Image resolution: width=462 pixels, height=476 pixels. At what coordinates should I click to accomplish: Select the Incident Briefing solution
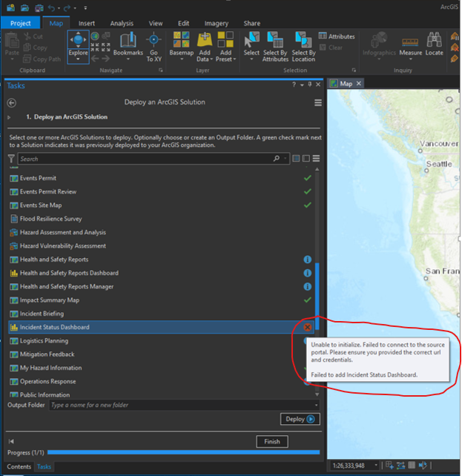click(x=161, y=314)
